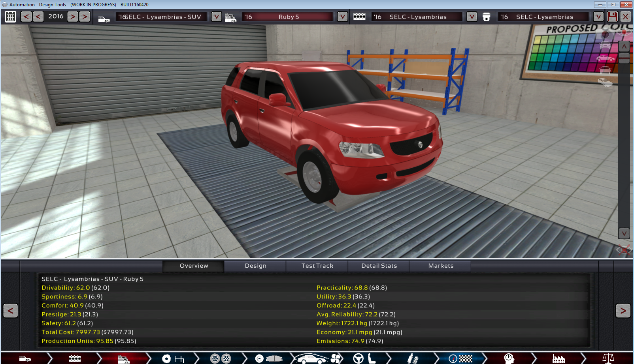Switch to the Test Track tab

pyautogui.click(x=317, y=266)
